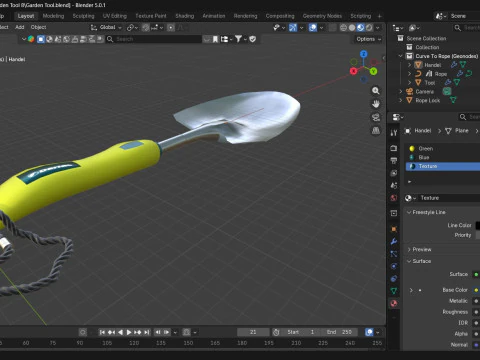480x360 pixels.
Task: Collapse the Curve To Rope (Geonodes) collection
Action: coord(401,56)
